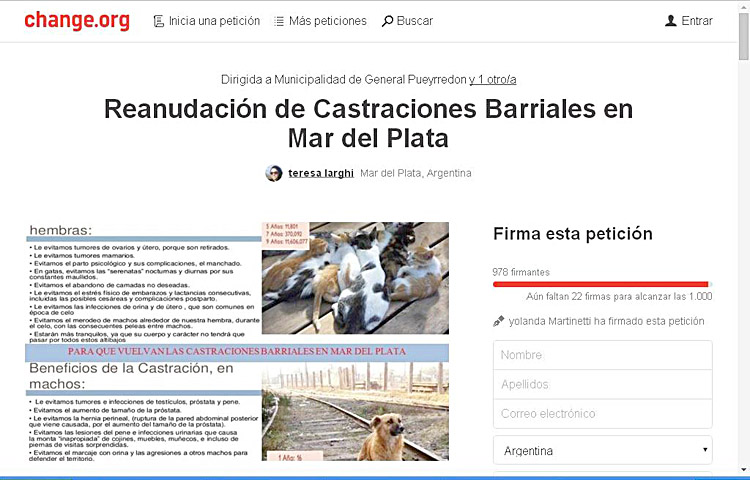Viewport: 750px width, 480px height.
Task: Click the magnifying glass search icon
Action: pyautogui.click(x=387, y=21)
